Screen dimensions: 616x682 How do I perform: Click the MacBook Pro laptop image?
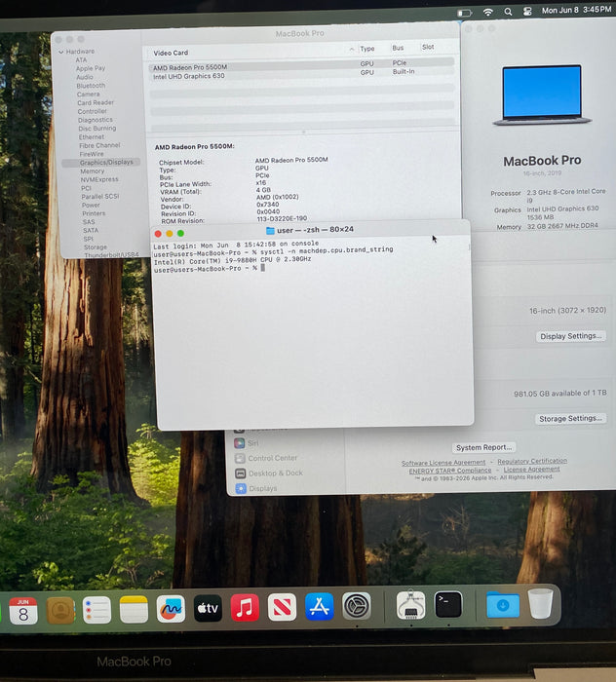coord(542,95)
